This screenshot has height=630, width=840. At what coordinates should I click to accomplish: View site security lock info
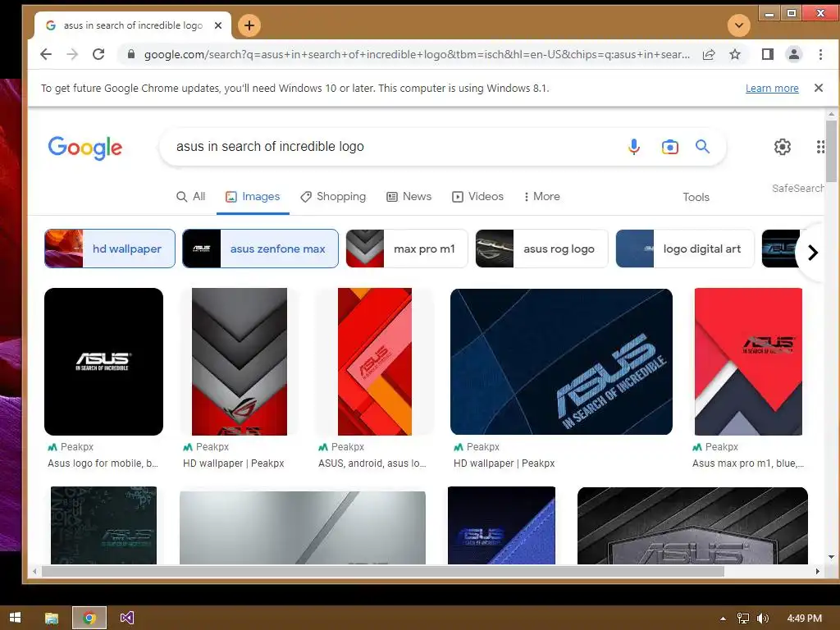tap(130, 54)
